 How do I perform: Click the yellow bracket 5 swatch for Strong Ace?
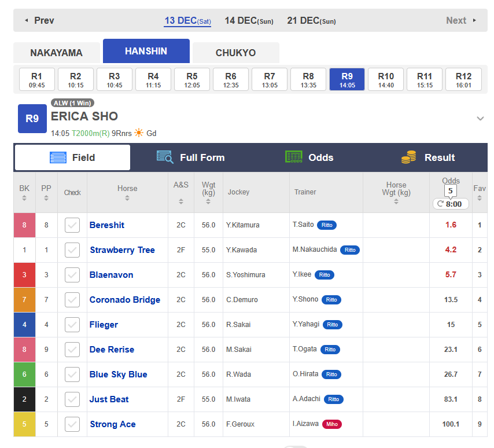24,424
